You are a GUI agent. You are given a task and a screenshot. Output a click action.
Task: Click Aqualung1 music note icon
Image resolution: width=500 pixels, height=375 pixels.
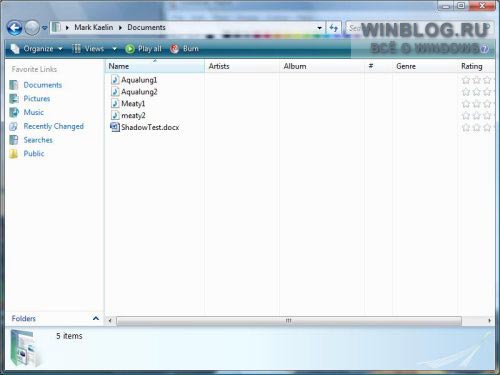[x=115, y=80]
